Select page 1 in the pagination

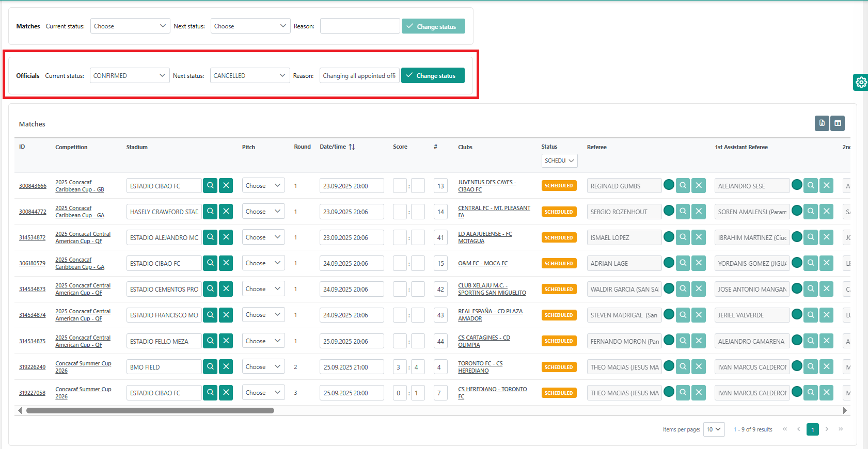click(x=812, y=429)
